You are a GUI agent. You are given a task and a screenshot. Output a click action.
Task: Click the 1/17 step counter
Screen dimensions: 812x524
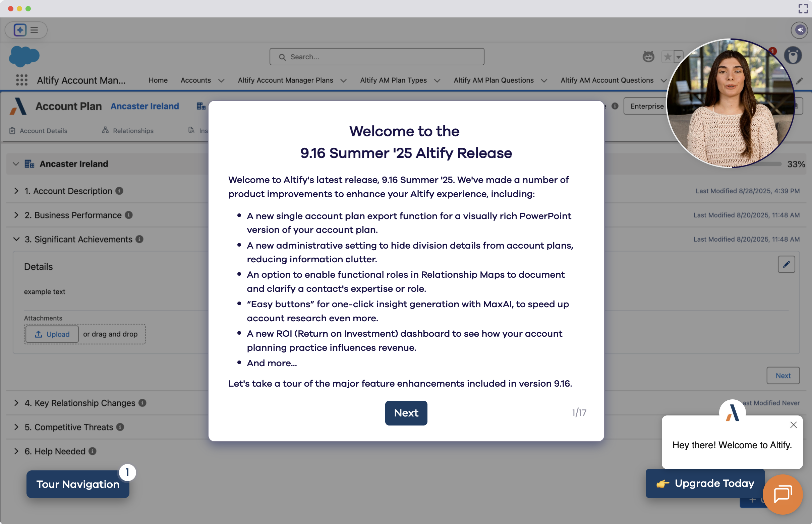coord(579,413)
